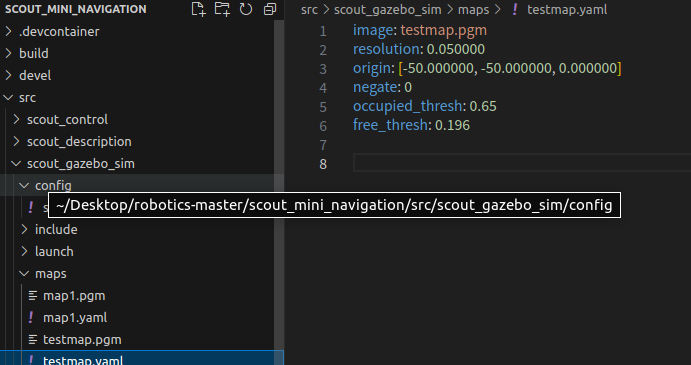691x365 pixels.
Task: Select the scout_control folder name
Action: (x=67, y=119)
